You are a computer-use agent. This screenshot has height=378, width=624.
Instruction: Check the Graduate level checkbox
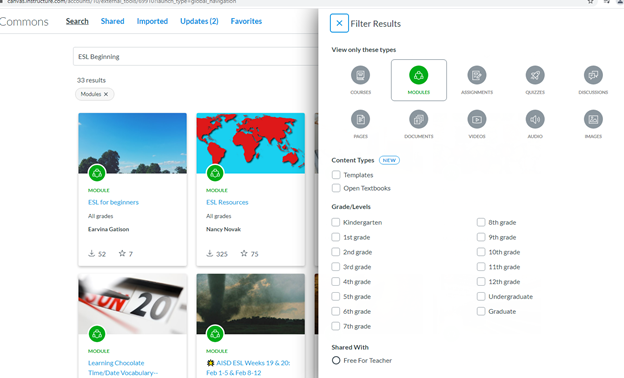[481, 311]
